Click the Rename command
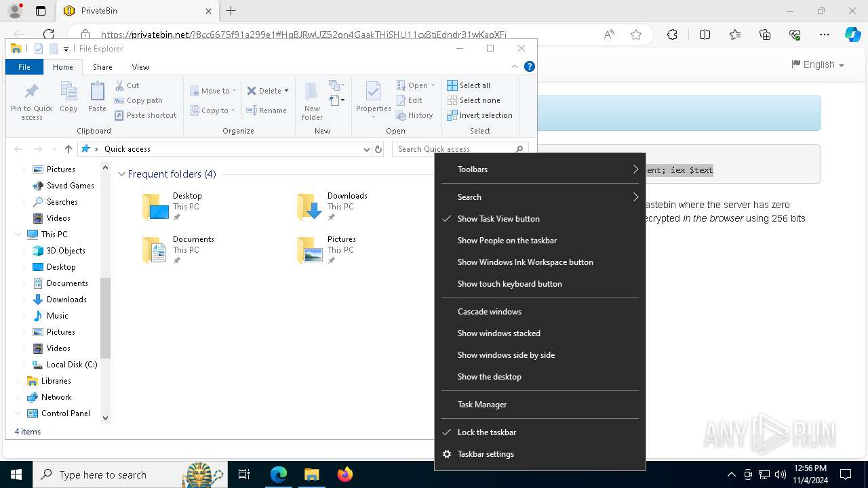868x488 pixels. point(267,110)
